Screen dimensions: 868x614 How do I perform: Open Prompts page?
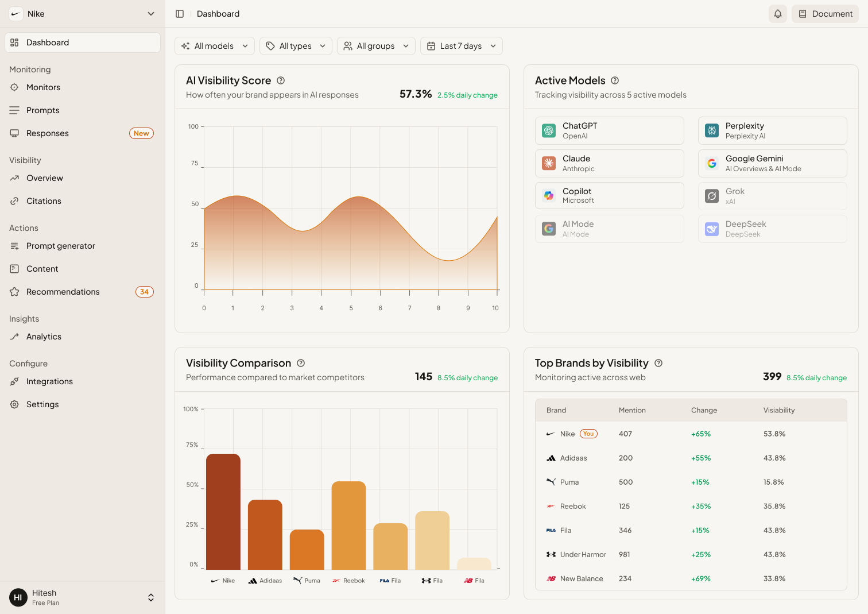[83, 110]
